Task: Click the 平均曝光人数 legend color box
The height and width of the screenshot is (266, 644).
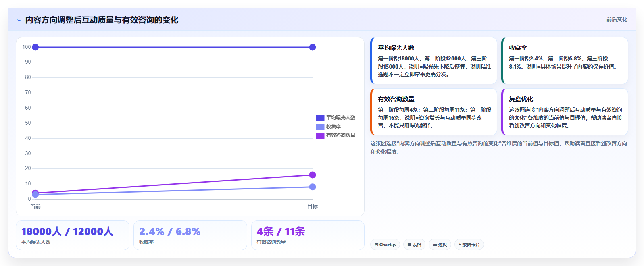Action: click(x=320, y=118)
